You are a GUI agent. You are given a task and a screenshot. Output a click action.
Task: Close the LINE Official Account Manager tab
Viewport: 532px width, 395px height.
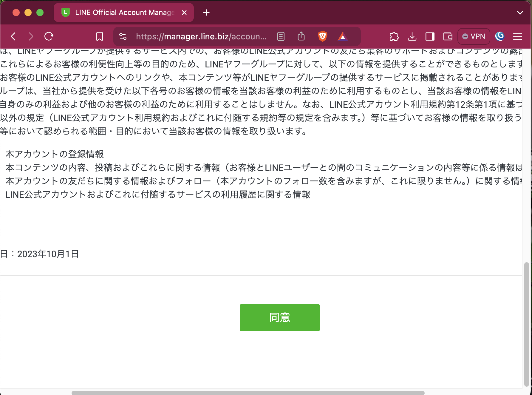pyautogui.click(x=184, y=13)
